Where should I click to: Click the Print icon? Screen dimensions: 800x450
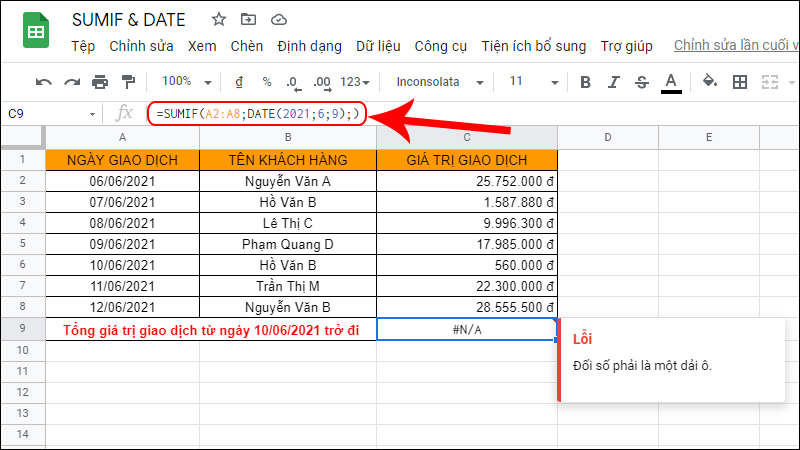coord(99,82)
